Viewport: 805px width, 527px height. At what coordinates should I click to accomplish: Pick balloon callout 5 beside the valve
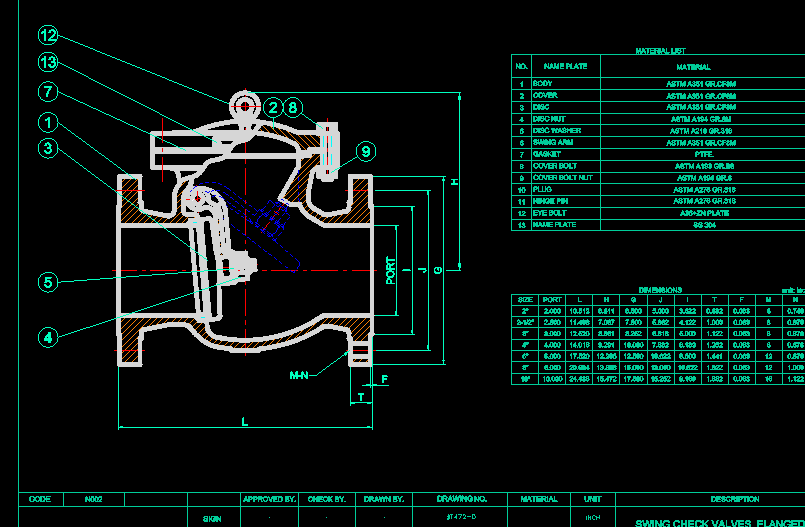pos(48,282)
